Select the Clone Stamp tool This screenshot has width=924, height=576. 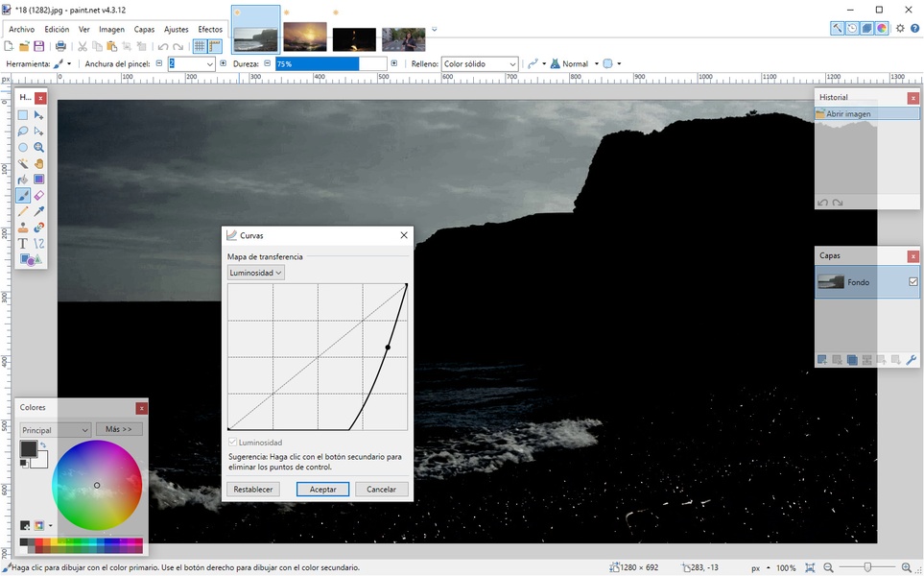click(x=23, y=228)
